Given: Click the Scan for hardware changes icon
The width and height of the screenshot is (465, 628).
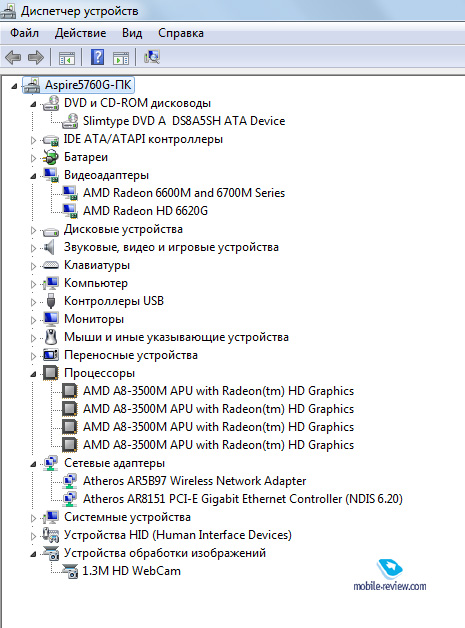Looking at the screenshot, I should click(152, 57).
